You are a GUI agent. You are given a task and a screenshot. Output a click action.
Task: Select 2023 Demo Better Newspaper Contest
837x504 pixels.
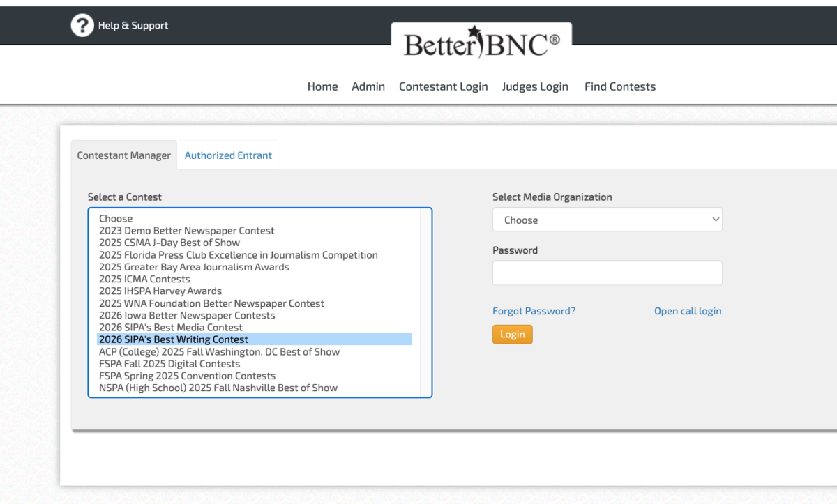255,231
